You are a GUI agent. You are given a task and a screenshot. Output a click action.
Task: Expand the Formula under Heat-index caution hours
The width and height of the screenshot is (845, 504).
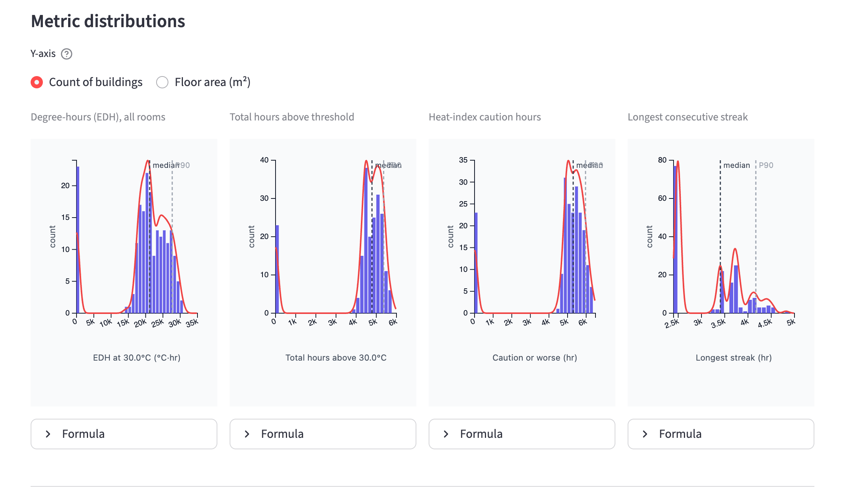[x=522, y=434]
